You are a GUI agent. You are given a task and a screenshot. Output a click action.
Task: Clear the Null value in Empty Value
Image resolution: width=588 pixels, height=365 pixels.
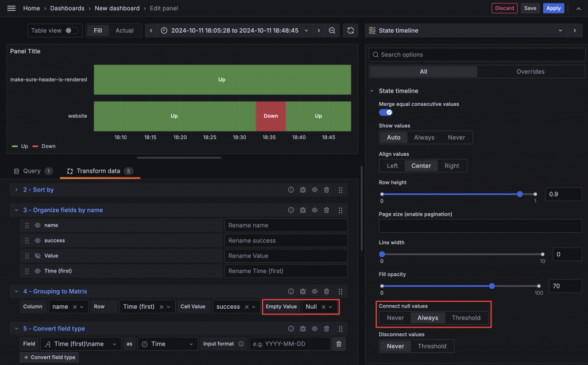(323, 307)
